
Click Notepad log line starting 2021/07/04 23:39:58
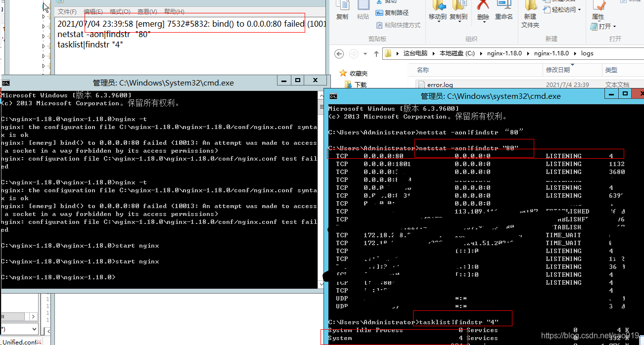pyautogui.click(x=191, y=24)
